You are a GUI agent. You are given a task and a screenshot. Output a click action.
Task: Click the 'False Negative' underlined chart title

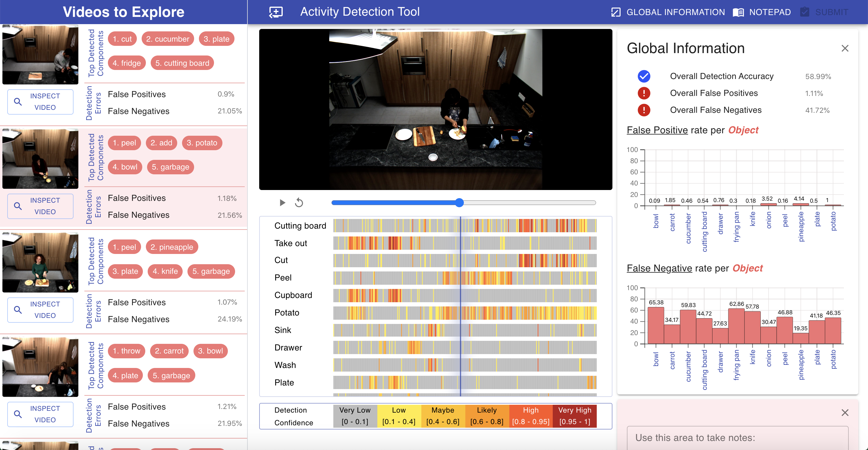[x=659, y=268]
